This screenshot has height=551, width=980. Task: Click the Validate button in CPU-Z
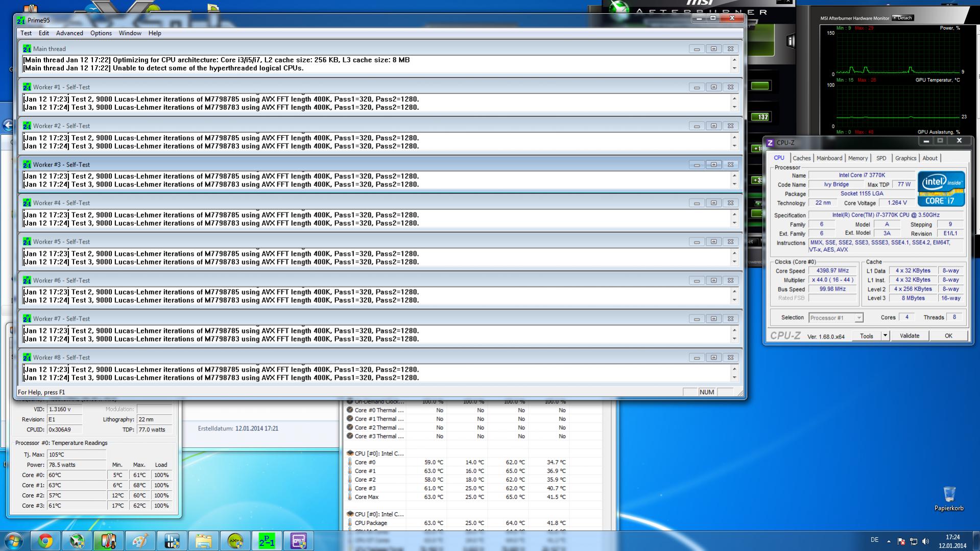(x=910, y=336)
